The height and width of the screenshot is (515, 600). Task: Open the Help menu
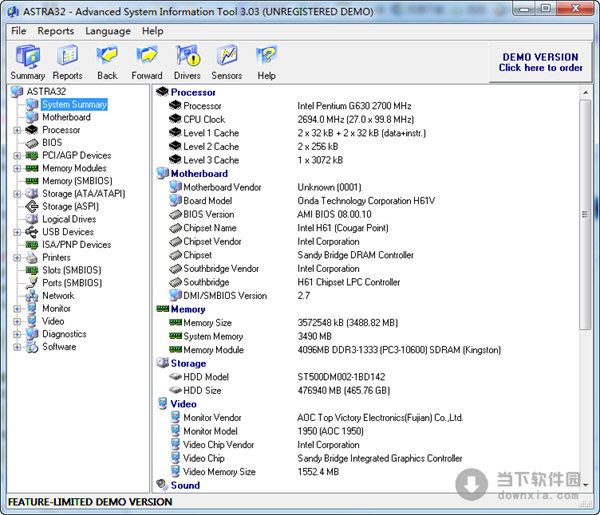point(153,31)
